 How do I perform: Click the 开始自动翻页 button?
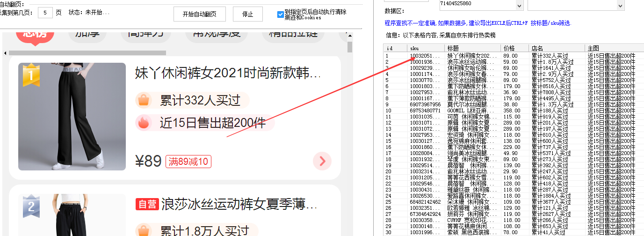(x=199, y=14)
